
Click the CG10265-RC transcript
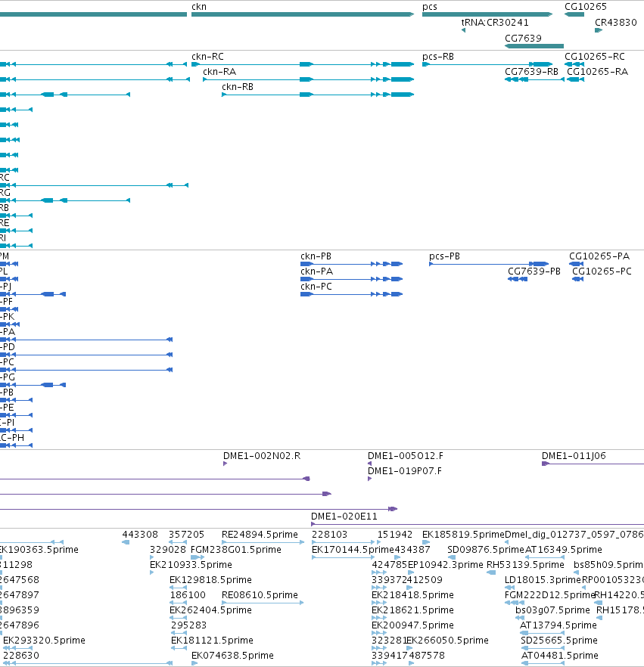coord(574,64)
